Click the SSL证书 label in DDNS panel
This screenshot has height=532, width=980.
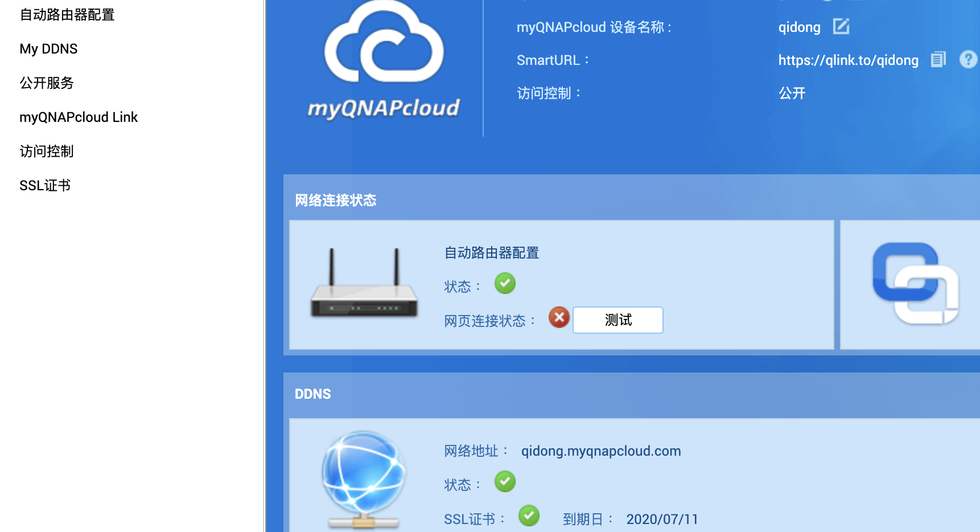474,519
